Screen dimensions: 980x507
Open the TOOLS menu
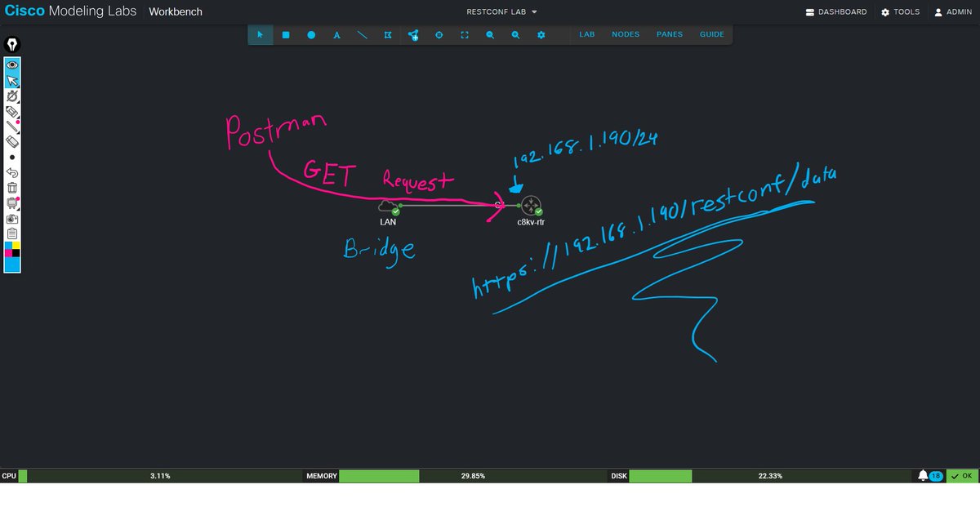pos(901,12)
